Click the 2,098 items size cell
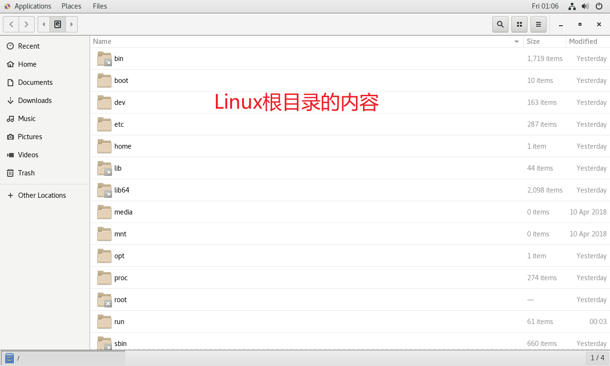Screen dimensions: 610x366 pyautogui.click(x=545, y=190)
